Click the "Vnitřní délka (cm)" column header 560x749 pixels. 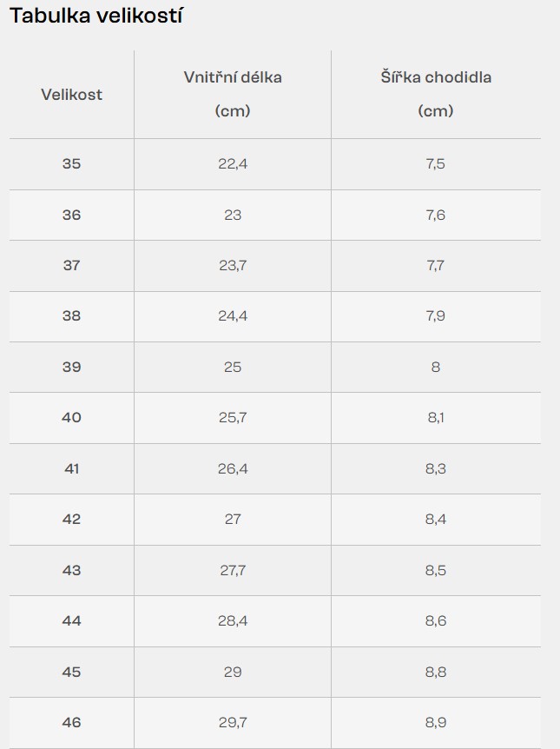(233, 94)
